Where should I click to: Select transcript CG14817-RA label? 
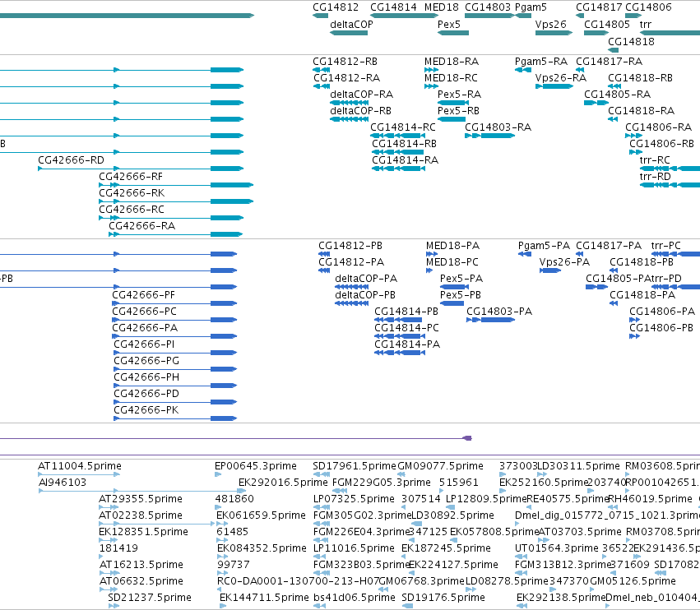(x=609, y=61)
